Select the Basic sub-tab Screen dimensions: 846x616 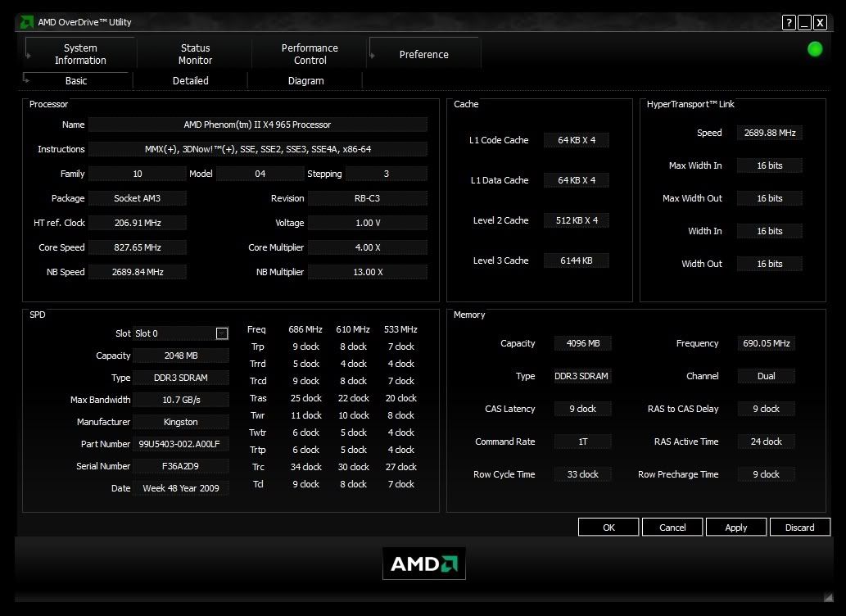(76, 80)
